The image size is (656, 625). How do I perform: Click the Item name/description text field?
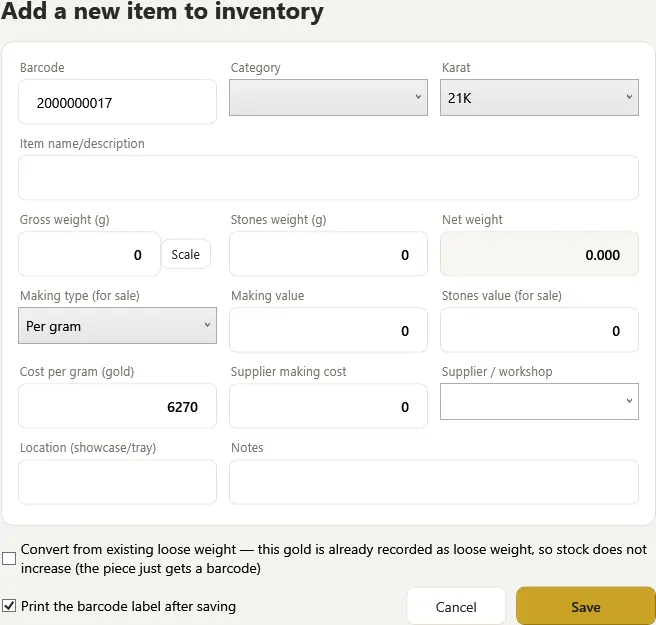[x=328, y=177]
